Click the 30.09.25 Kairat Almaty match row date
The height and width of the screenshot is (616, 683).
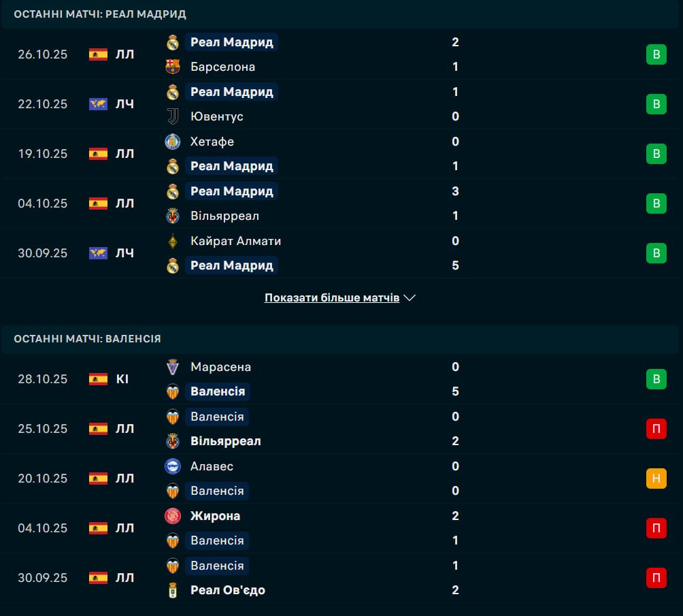click(x=43, y=253)
